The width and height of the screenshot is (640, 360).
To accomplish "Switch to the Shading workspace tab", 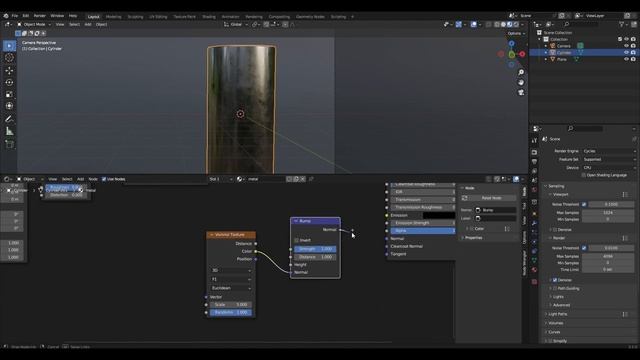I will click(x=209, y=17).
